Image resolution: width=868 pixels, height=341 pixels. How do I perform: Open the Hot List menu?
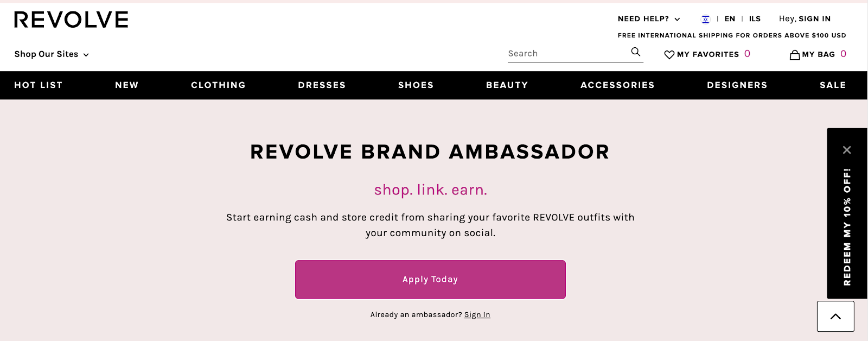tap(39, 85)
